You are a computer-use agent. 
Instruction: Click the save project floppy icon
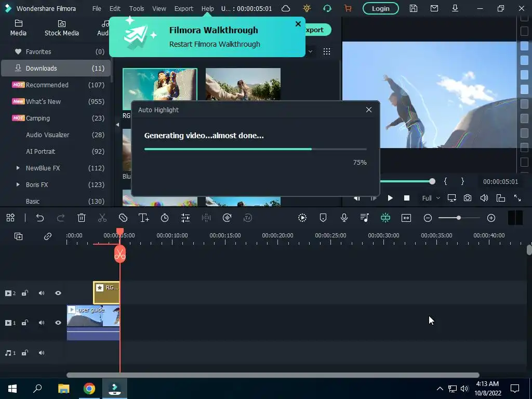click(413, 8)
